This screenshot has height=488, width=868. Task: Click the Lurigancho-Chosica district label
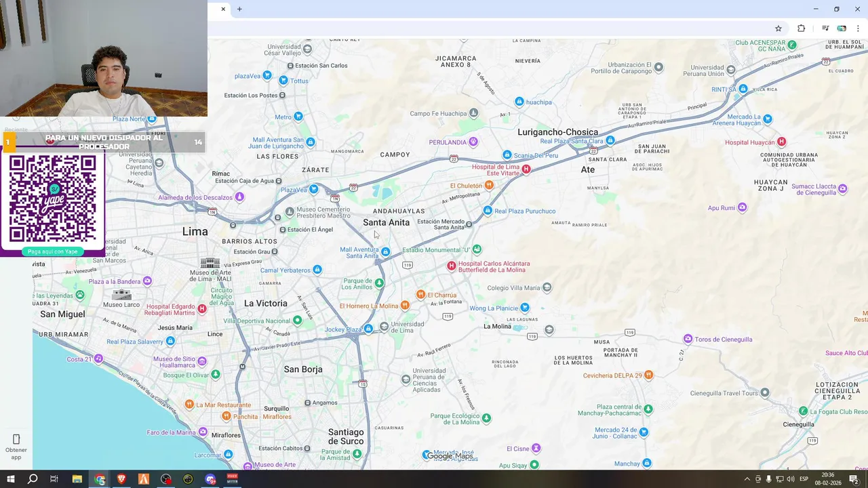pyautogui.click(x=558, y=132)
